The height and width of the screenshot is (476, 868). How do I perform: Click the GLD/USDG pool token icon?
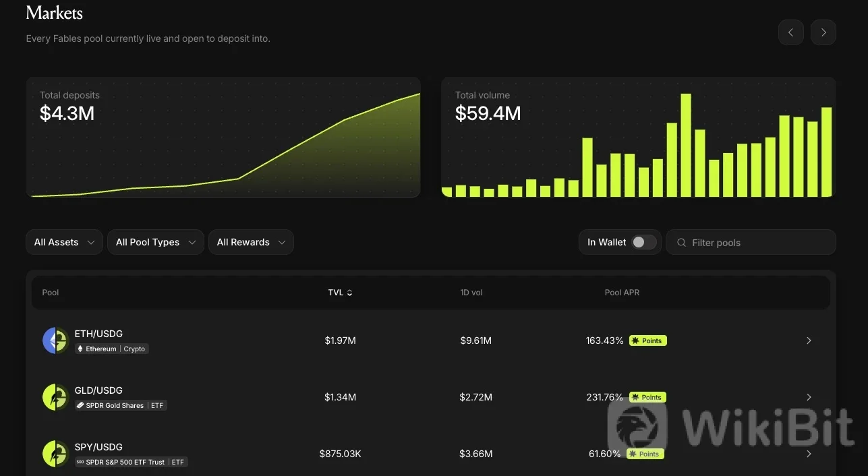(55, 397)
